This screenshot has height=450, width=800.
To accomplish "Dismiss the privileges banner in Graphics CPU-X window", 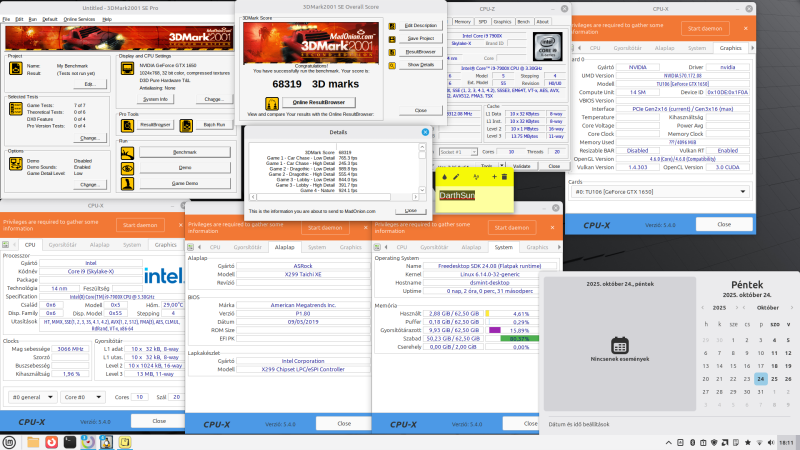I will pos(745,29).
